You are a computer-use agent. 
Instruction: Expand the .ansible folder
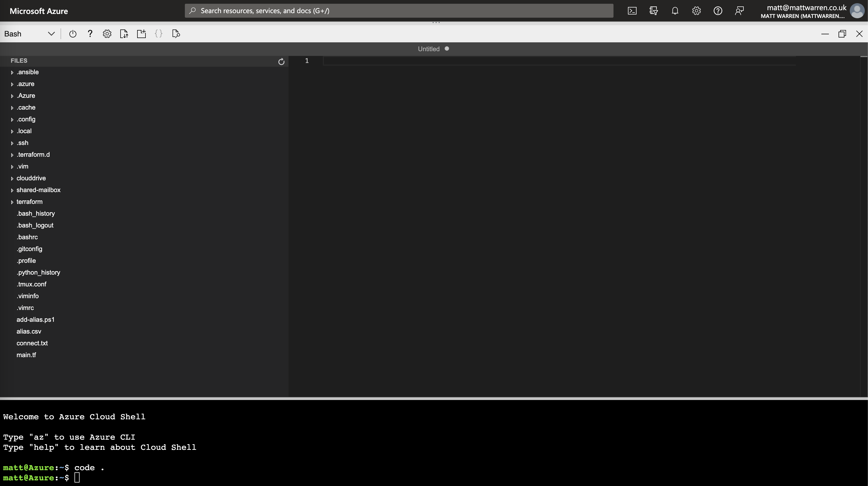click(x=12, y=72)
